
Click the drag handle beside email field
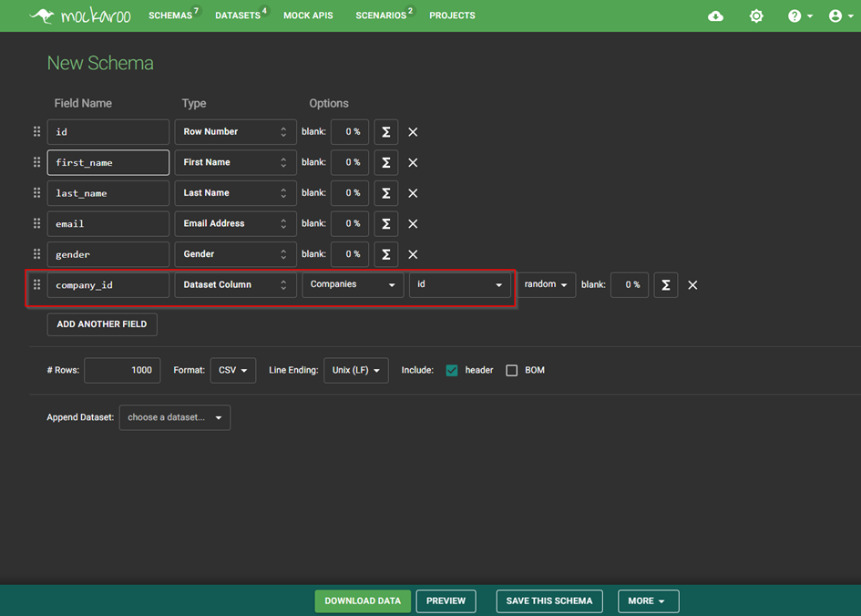tap(36, 223)
